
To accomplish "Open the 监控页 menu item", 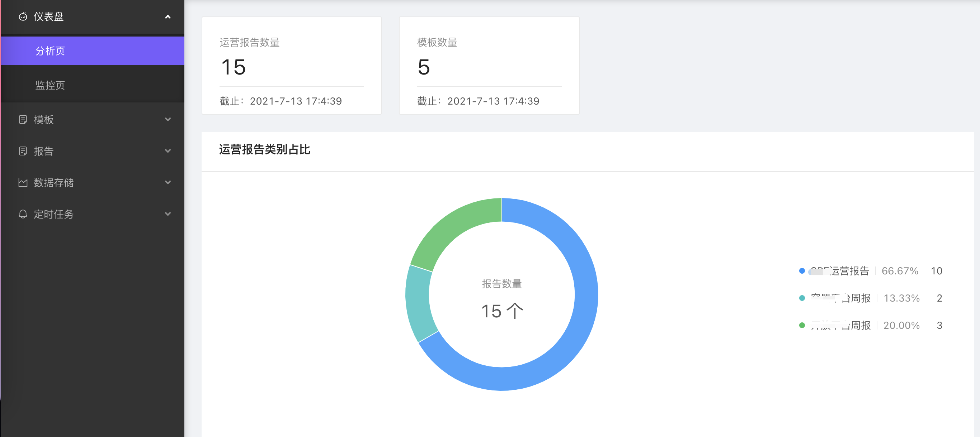I will (x=50, y=85).
